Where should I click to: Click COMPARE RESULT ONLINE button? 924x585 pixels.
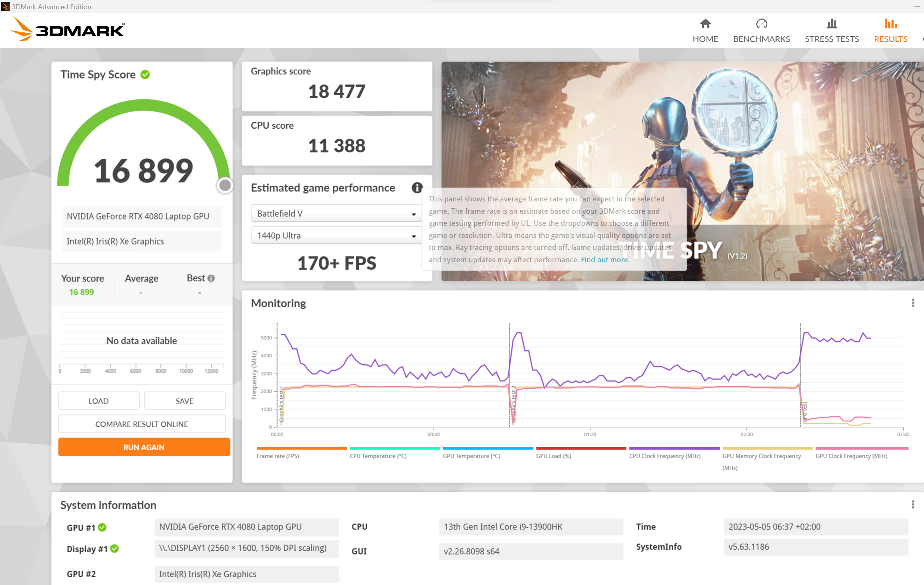tap(142, 424)
